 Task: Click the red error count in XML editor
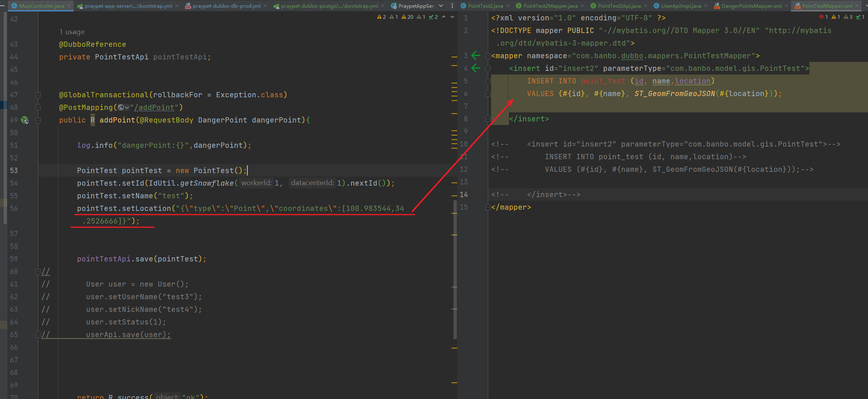824,17
